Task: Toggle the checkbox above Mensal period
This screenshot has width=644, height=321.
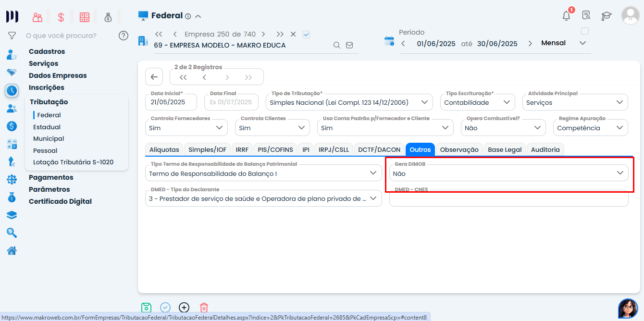Action: coord(585,31)
